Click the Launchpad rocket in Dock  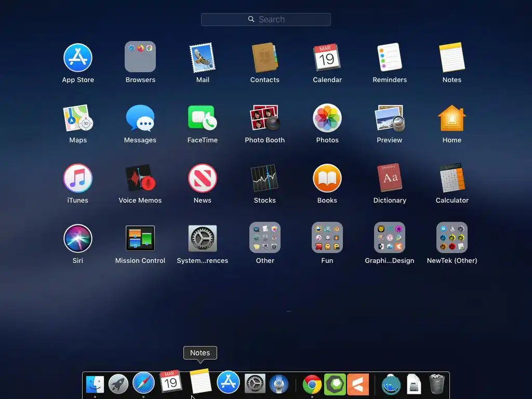pyautogui.click(x=118, y=384)
